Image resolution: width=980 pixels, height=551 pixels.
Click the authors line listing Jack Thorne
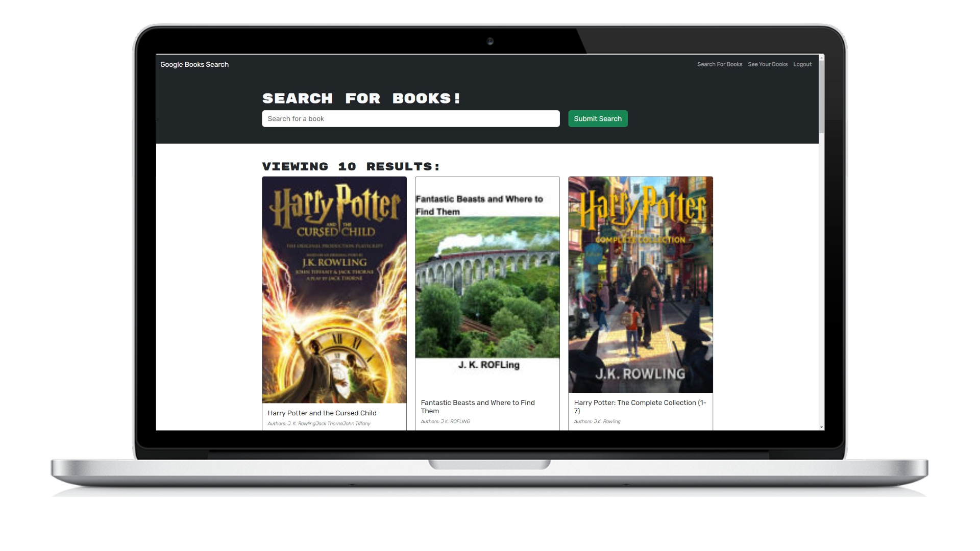[319, 423]
